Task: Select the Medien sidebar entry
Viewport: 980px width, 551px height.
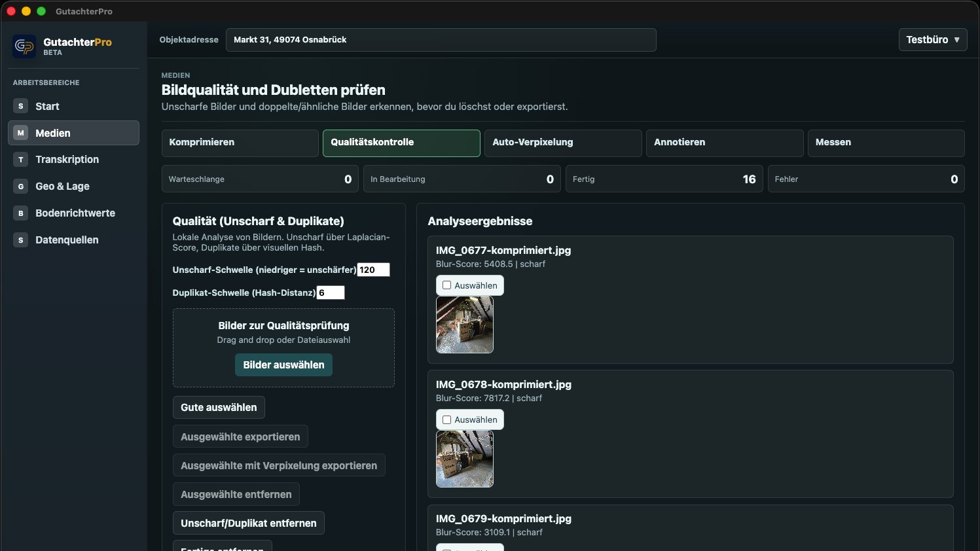Action: [x=73, y=133]
